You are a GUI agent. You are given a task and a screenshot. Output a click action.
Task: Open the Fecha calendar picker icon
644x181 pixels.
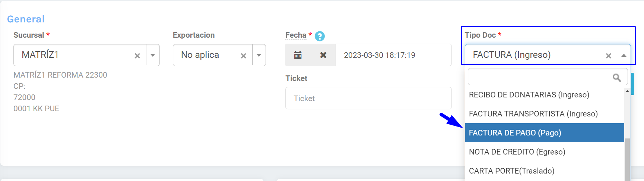(x=298, y=55)
